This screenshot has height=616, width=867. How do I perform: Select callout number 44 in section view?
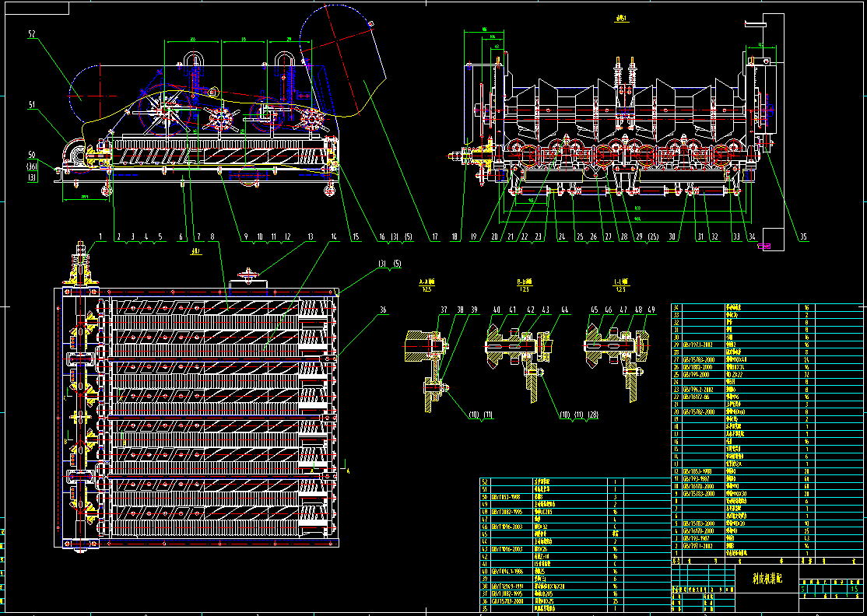[564, 310]
